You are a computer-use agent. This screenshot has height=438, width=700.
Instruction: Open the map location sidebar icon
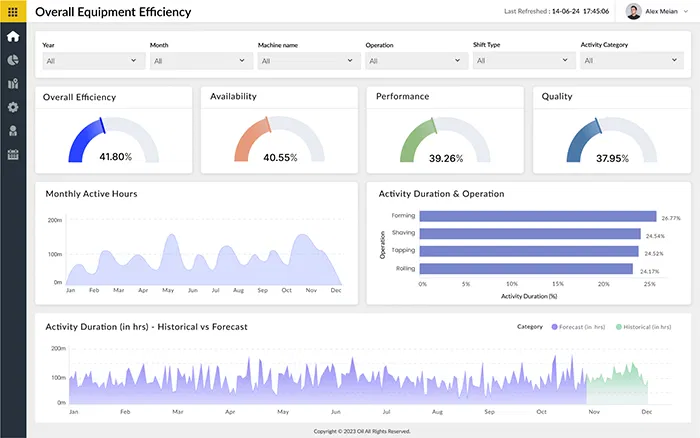[x=13, y=84]
